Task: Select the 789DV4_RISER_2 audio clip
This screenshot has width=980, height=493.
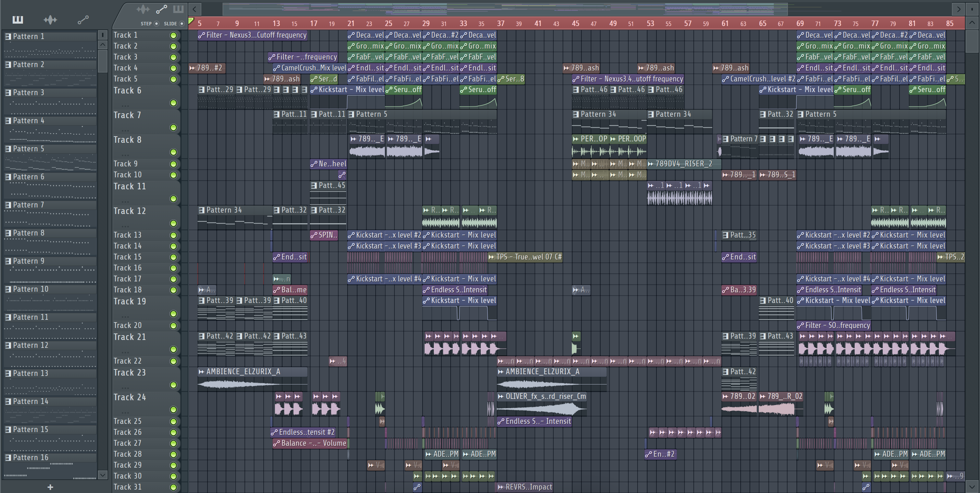Action: [x=684, y=164]
